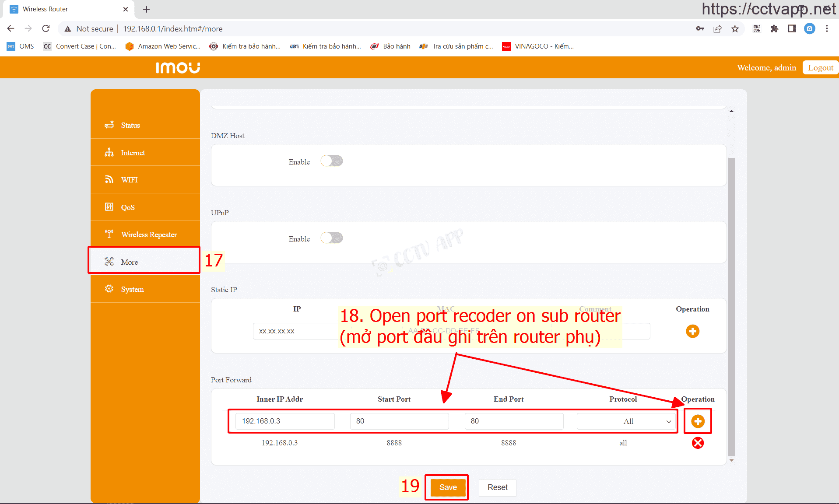The height and width of the screenshot is (504, 839).
Task: Share this page via share icon
Action: [x=717, y=29]
